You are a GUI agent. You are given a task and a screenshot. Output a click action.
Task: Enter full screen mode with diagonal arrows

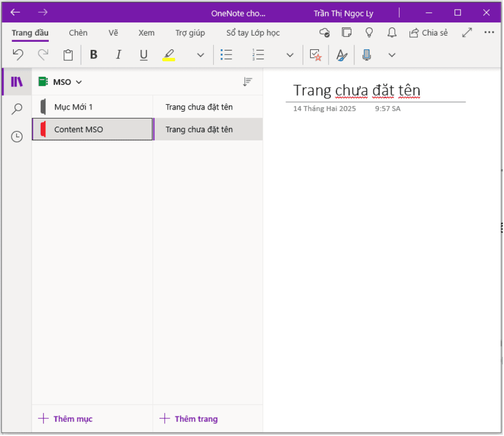[x=467, y=33]
